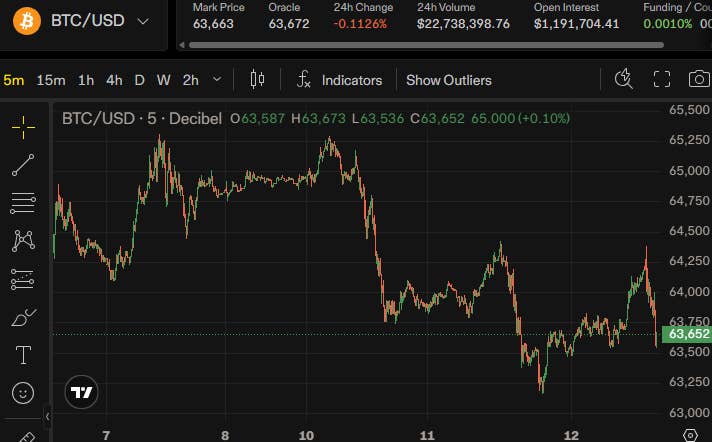Switch to the 15m timeframe
The width and height of the screenshot is (712, 442).
point(51,80)
